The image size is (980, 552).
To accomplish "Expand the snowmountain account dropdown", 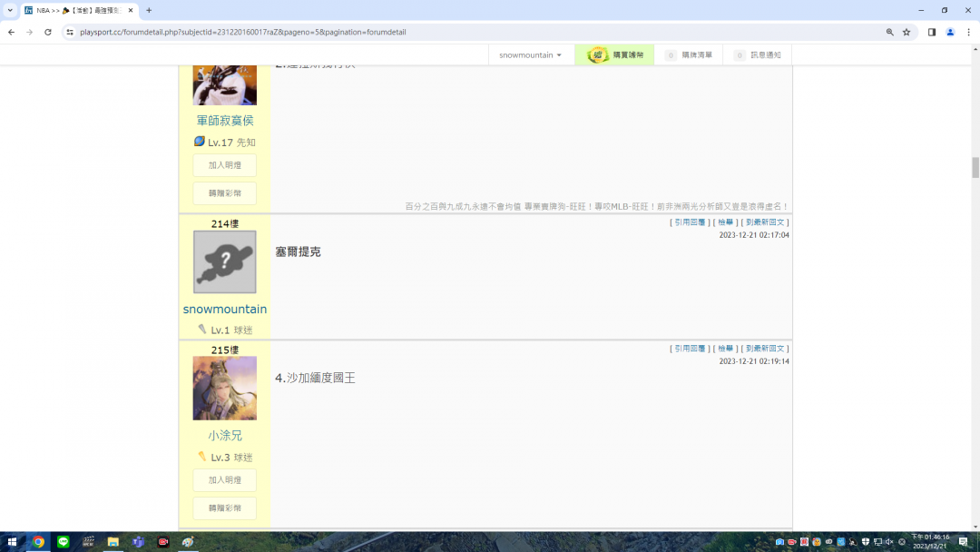I will click(531, 55).
